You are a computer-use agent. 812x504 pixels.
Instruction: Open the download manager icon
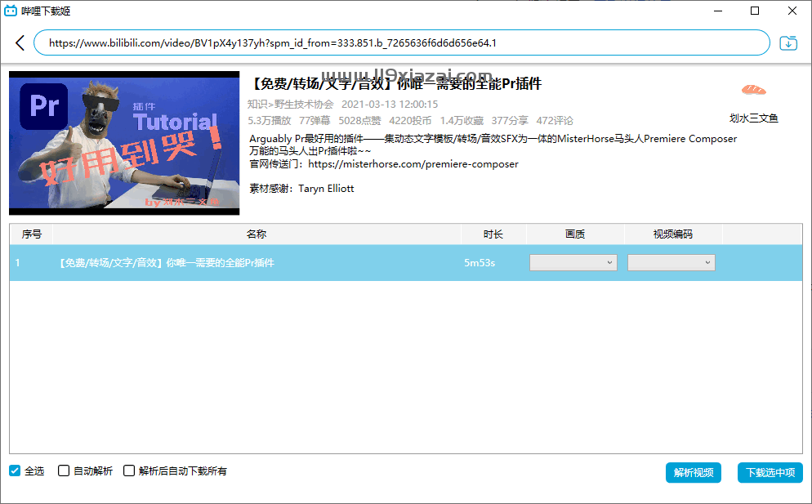point(788,43)
